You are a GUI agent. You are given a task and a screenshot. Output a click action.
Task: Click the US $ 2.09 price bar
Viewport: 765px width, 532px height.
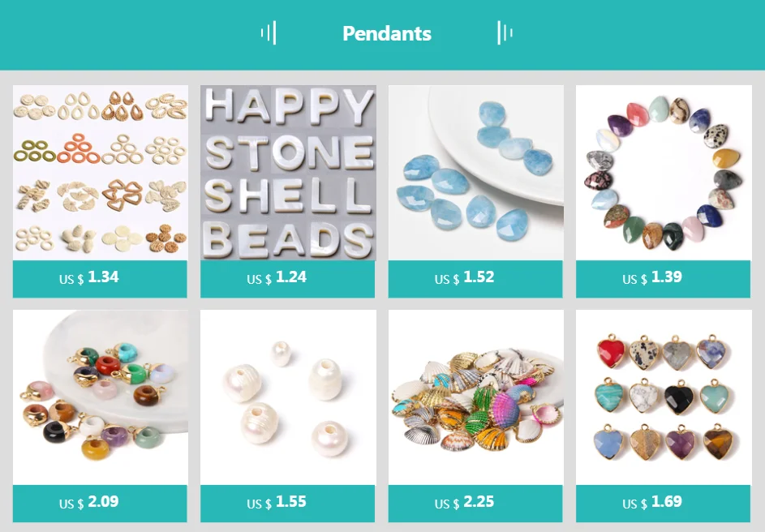pos(100,504)
